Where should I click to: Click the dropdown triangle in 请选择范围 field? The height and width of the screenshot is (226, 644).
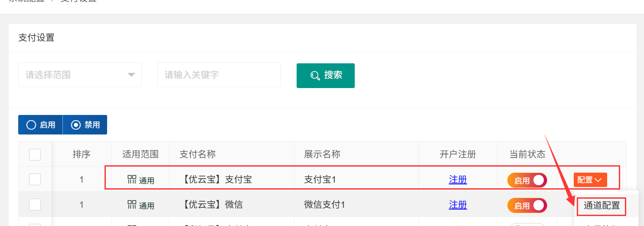(131, 75)
